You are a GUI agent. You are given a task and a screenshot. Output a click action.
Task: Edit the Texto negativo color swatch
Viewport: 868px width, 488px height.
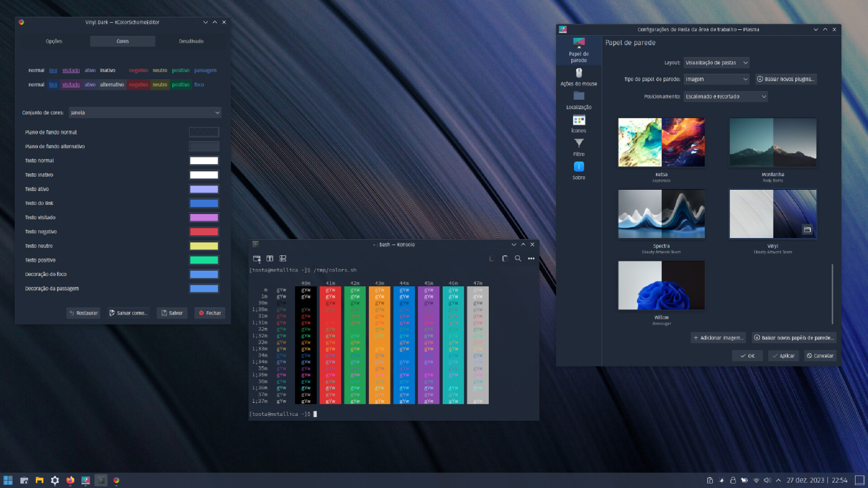[203, 231]
